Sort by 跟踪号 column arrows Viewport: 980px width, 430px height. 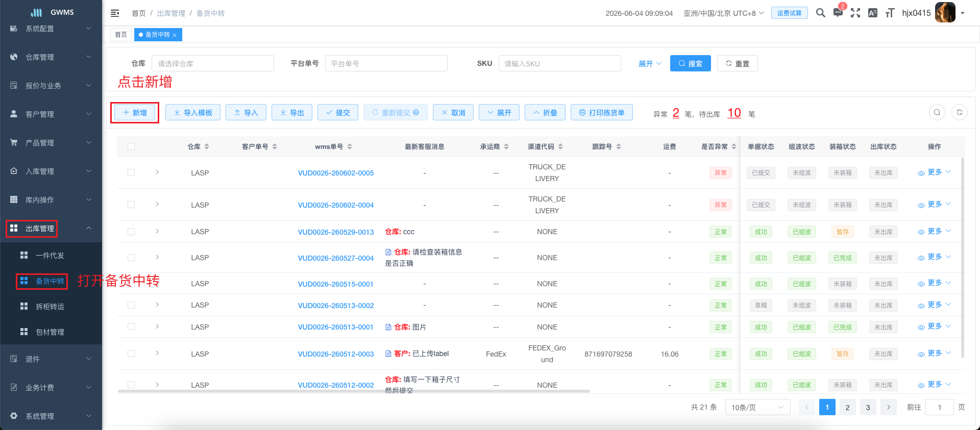(x=619, y=146)
